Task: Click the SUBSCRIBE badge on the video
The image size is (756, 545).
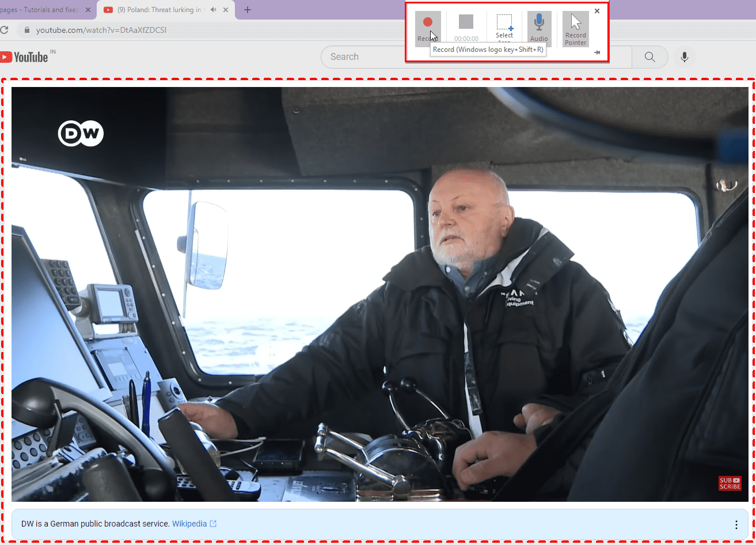Action: point(729,483)
